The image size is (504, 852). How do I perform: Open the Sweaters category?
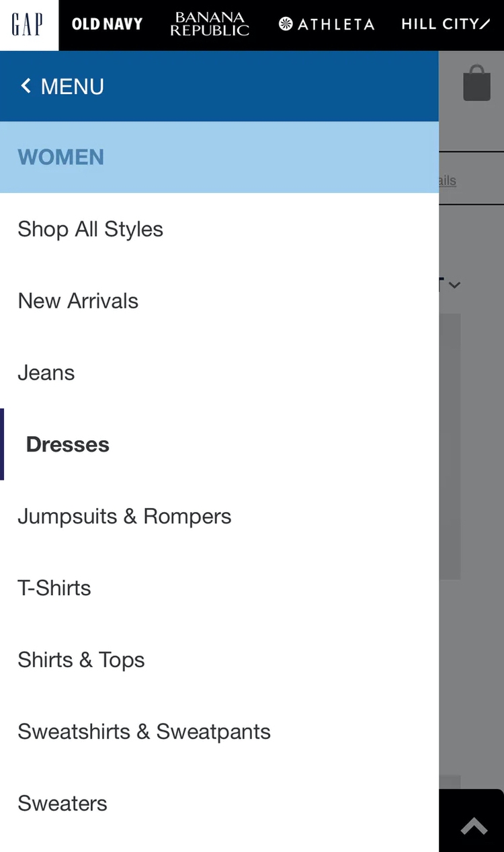tap(62, 804)
